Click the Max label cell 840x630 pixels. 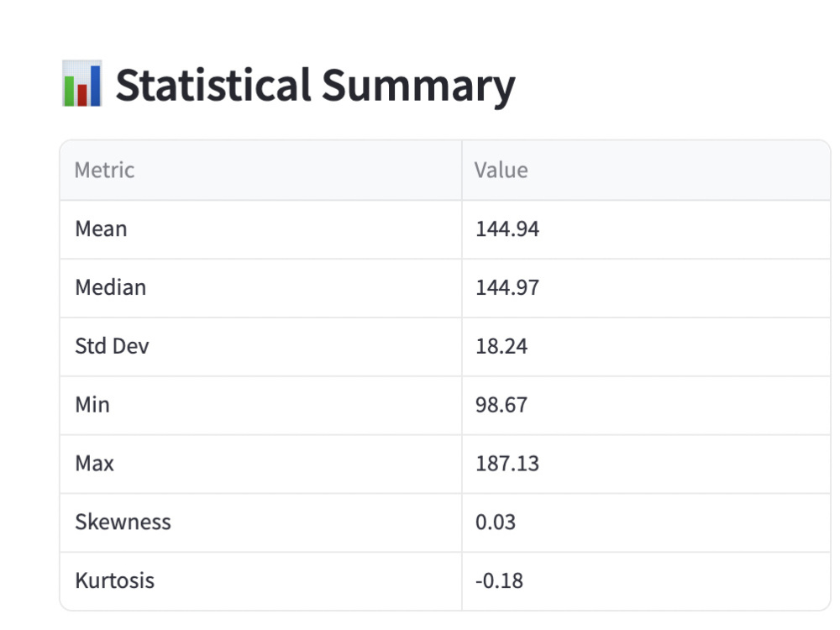pyautogui.click(x=261, y=464)
